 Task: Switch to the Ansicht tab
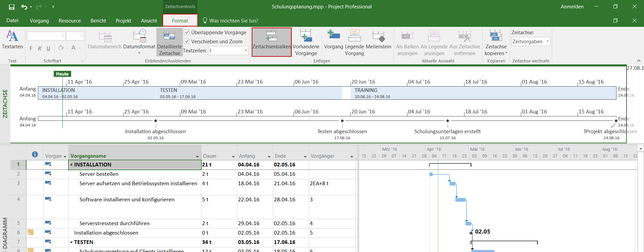[149, 21]
